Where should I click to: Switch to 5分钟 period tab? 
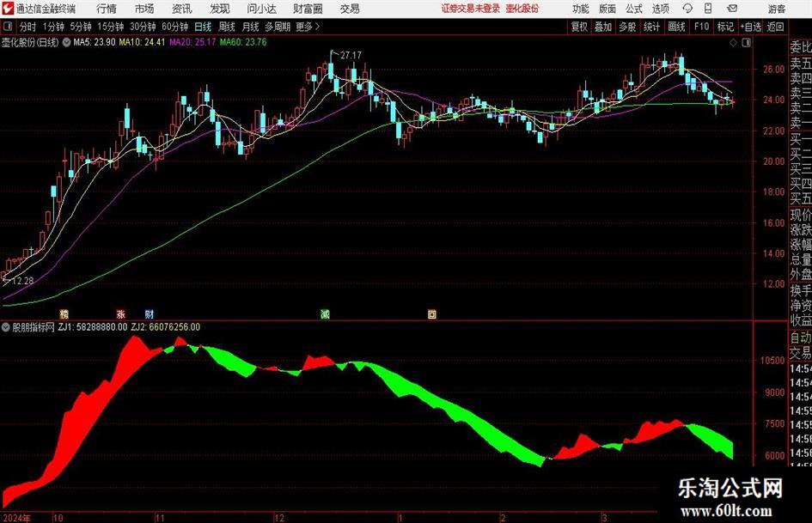coord(81,27)
